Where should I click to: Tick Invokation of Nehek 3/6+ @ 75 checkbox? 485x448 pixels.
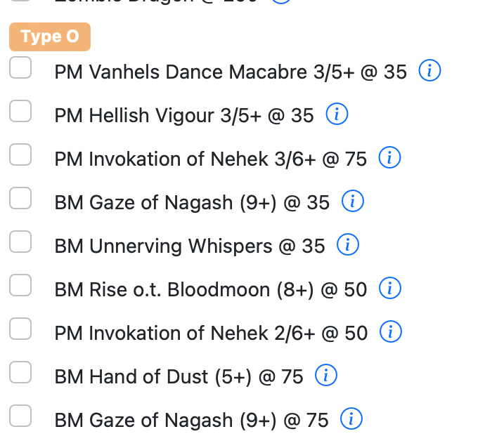tap(20, 155)
